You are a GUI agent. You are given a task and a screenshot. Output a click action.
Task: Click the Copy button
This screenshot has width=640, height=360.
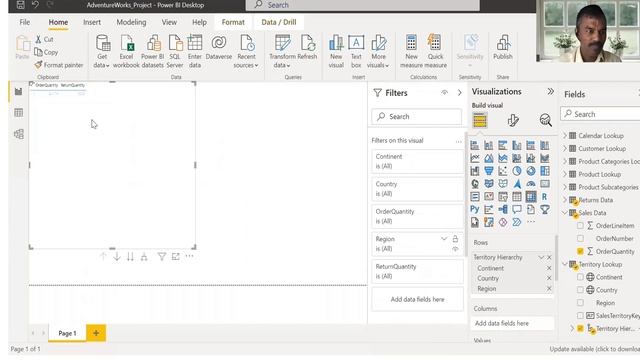click(46, 52)
